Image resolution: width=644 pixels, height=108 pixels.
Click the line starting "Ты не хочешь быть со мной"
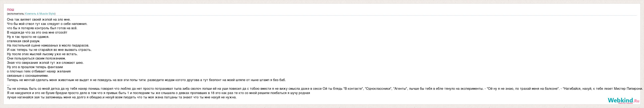pos(325,89)
